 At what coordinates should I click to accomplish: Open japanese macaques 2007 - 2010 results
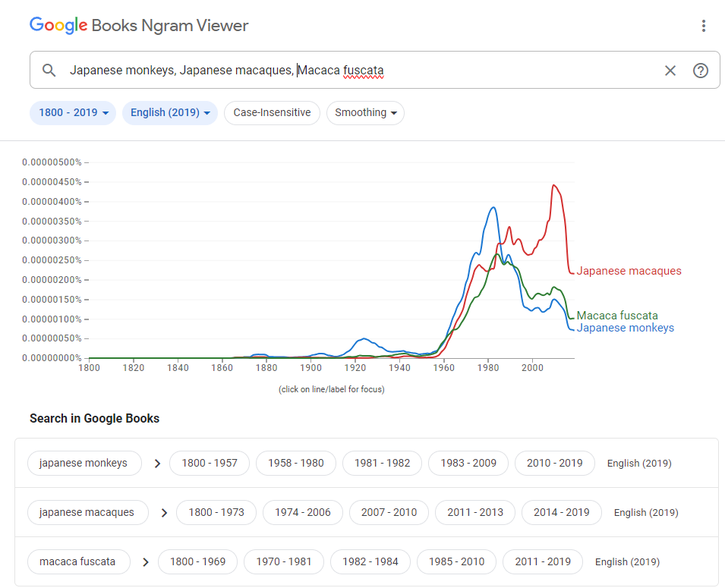coord(389,513)
